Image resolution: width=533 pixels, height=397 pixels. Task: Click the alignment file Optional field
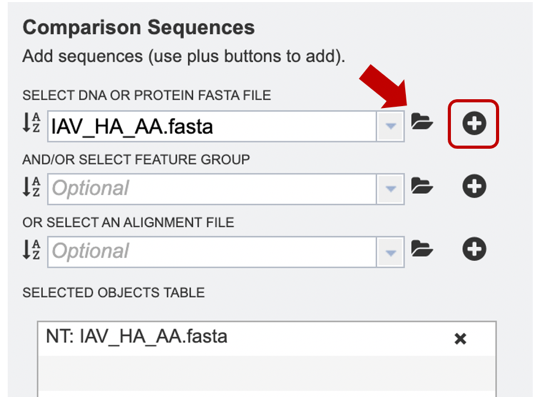pos(212,252)
